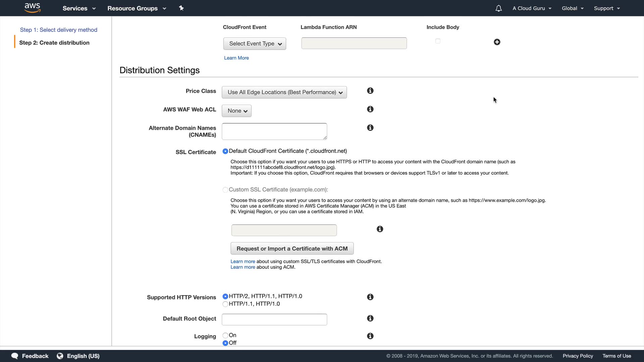The width and height of the screenshot is (644, 362).
Task: Go to Step 1: Select delivery method
Action: [x=58, y=30]
